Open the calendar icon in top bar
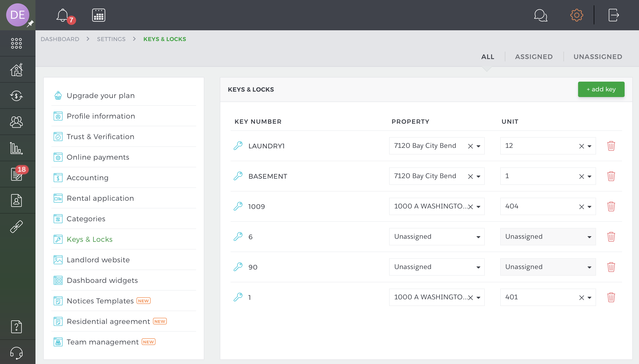 99,15
